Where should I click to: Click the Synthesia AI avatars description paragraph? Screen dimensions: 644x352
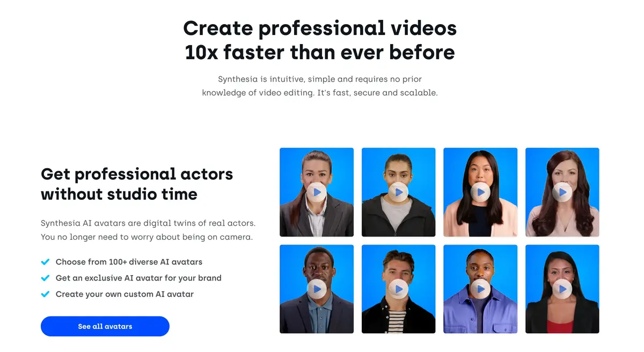coord(148,230)
